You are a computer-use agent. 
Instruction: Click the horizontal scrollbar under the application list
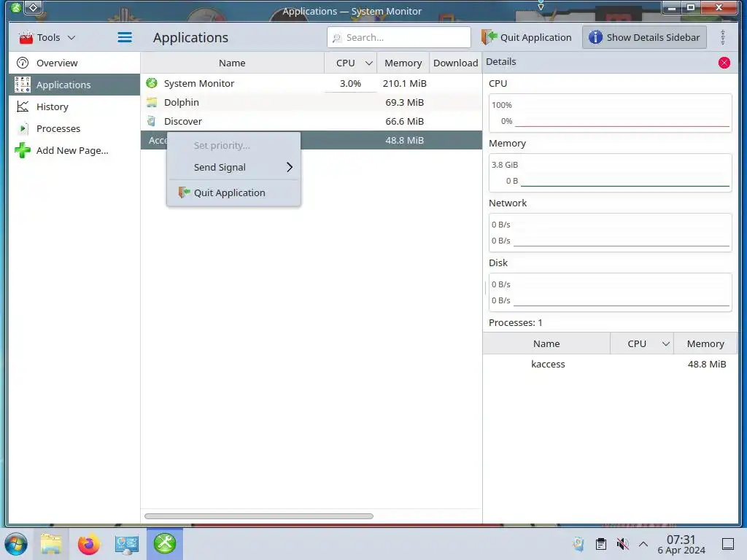259,516
